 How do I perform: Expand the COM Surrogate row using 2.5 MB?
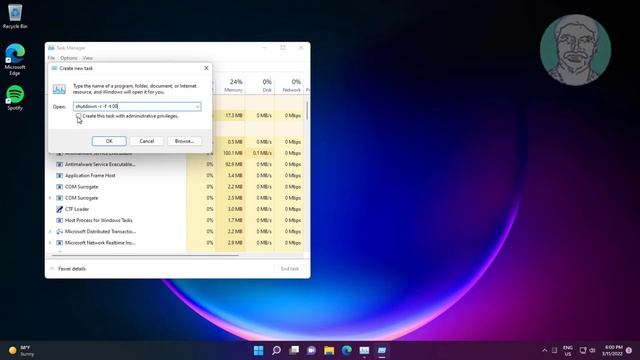tap(50, 198)
